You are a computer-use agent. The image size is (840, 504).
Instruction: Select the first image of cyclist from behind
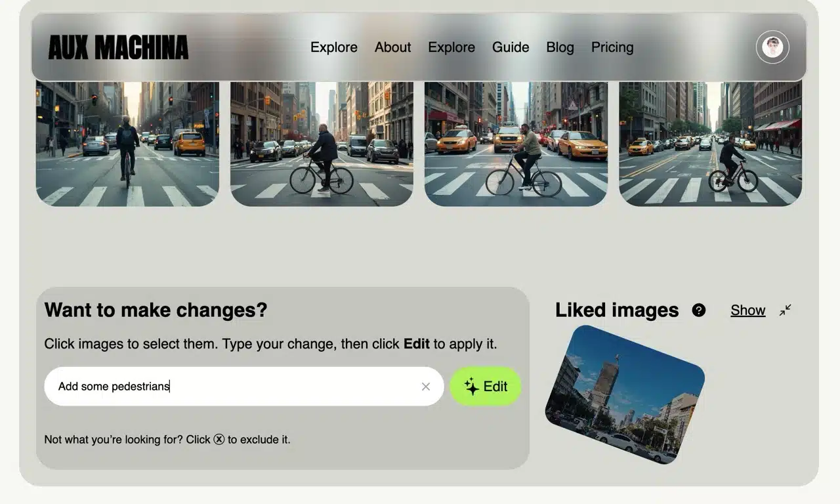127,144
